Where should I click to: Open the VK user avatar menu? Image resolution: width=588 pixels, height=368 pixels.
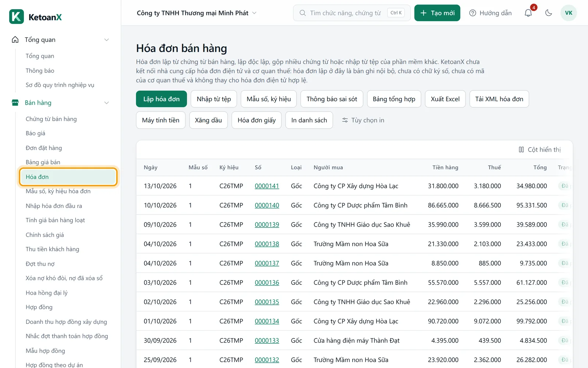point(569,13)
